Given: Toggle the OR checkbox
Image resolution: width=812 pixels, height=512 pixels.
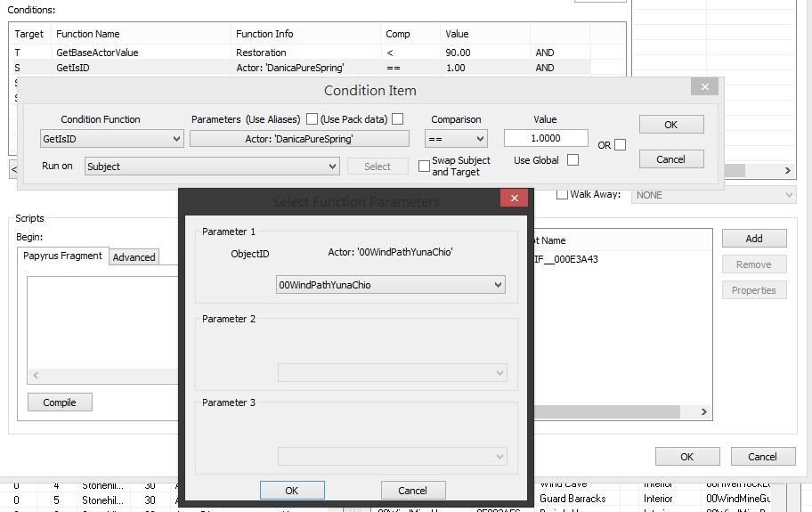Looking at the screenshot, I should pyautogui.click(x=620, y=144).
